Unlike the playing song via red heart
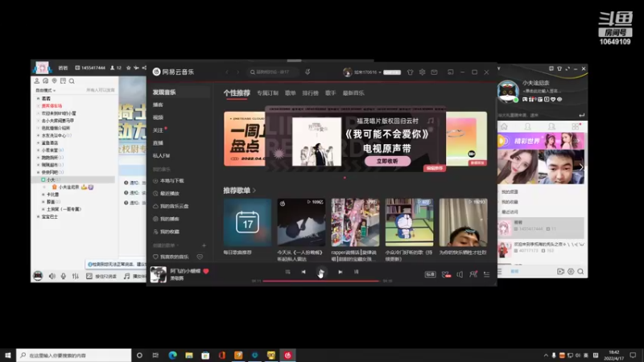644x362 pixels. pos(206,271)
